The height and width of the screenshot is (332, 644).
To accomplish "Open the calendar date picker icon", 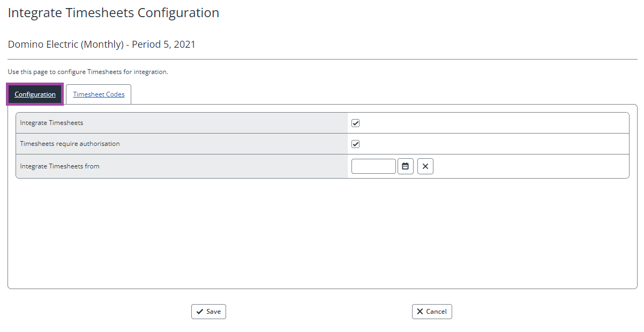I will (406, 166).
